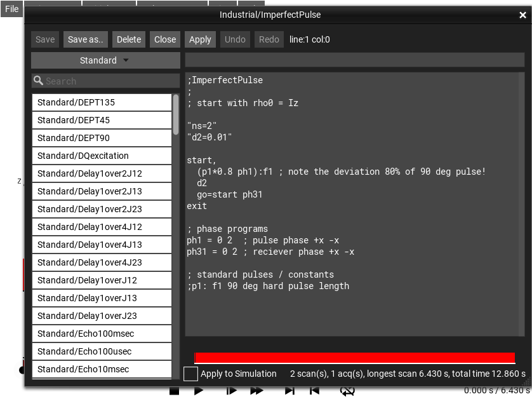Click the stop playback button
Viewport: 532px width, 399px height.
pyautogui.click(x=174, y=391)
